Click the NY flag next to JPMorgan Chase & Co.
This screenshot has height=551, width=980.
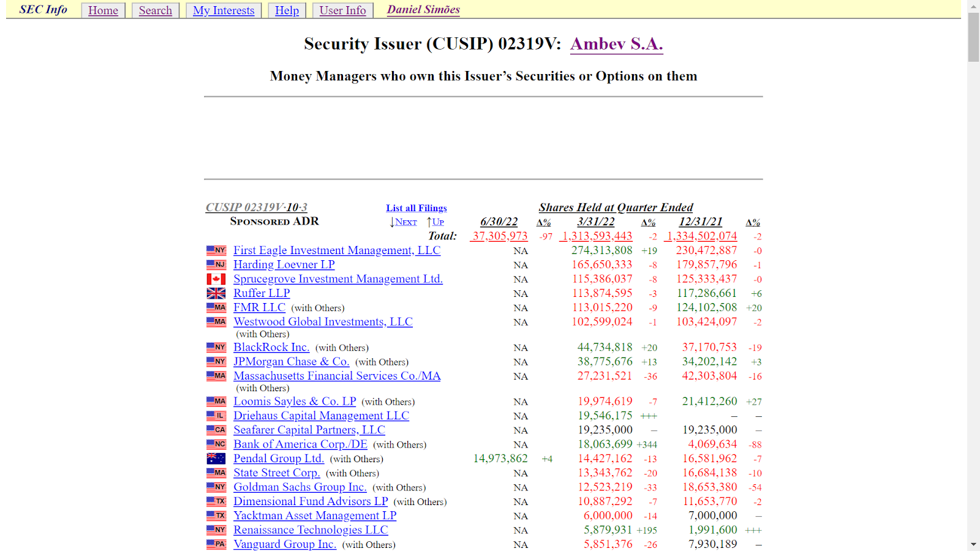click(x=216, y=361)
